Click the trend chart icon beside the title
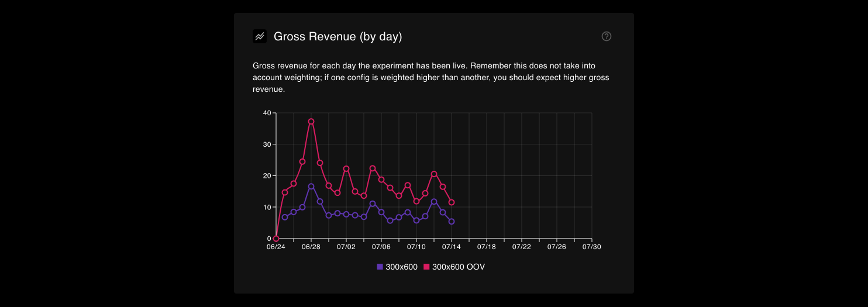The height and width of the screenshot is (307, 868). pos(260,36)
